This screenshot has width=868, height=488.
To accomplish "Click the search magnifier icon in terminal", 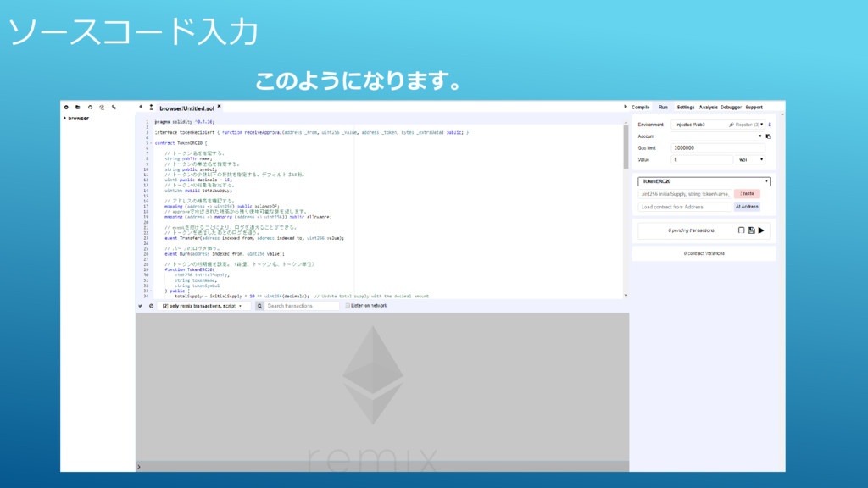I will coord(259,306).
